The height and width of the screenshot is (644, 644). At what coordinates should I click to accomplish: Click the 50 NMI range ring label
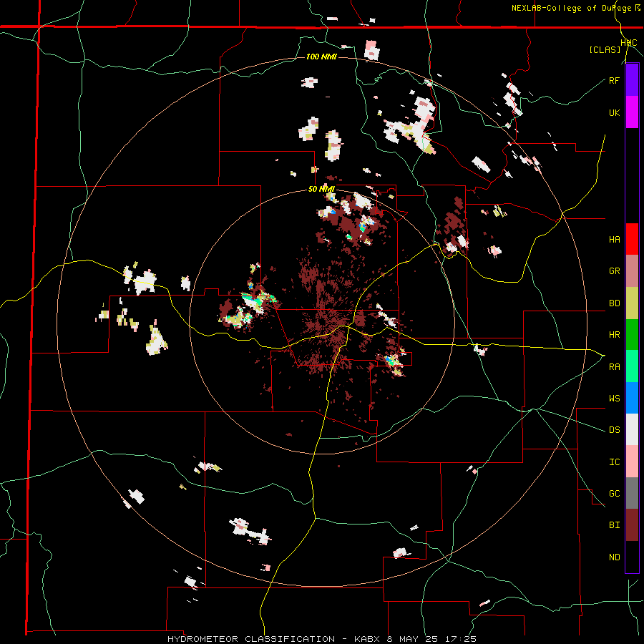click(321, 189)
